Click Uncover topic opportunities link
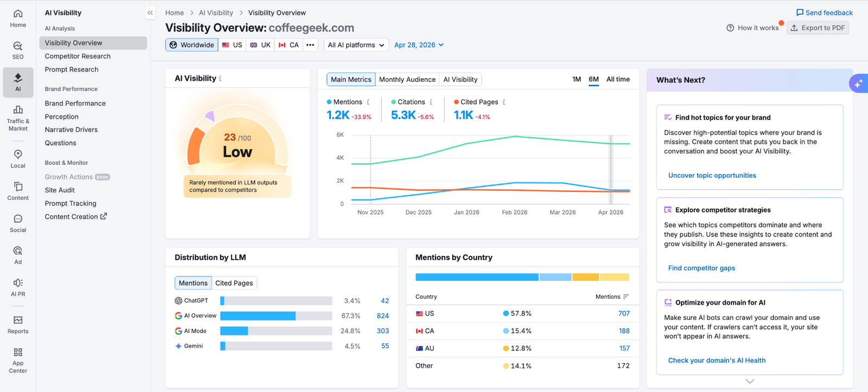This screenshot has width=868, height=392. click(712, 176)
